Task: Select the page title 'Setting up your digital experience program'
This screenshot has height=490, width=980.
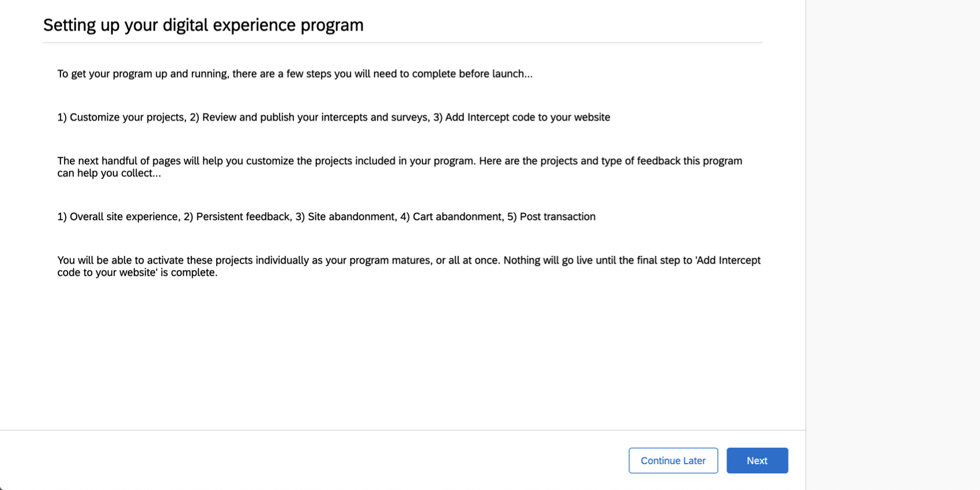Action: [203, 25]
